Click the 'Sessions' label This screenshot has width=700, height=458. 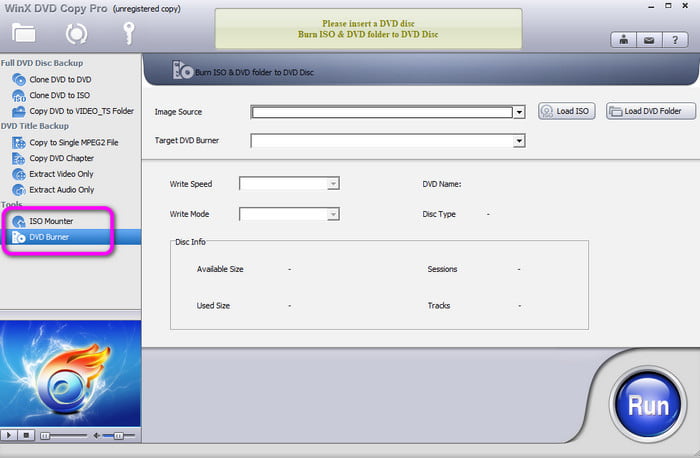tap(442, 269)
